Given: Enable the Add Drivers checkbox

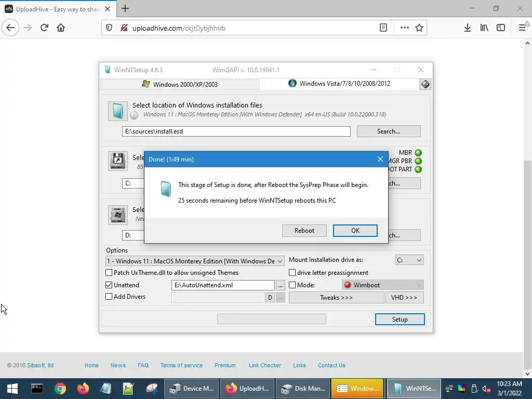Looking at the screenshot, I should [109, 296].
